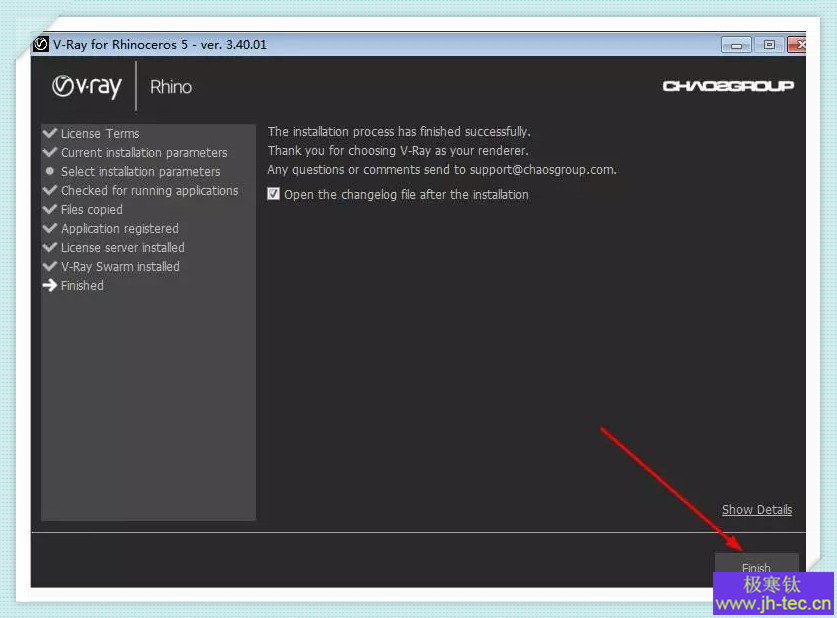This screenshot has width=837, height=618.
Task: Click the checkmark beside V-Ray Swarm installed
Action: pos(50,266)
